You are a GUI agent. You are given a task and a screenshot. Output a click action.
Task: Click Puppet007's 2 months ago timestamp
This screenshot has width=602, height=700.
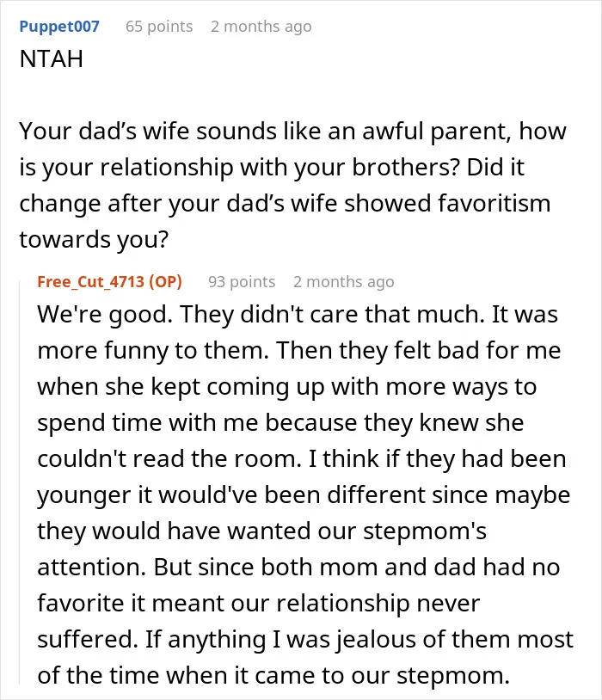pyautogui.click(x=261, y=27)
